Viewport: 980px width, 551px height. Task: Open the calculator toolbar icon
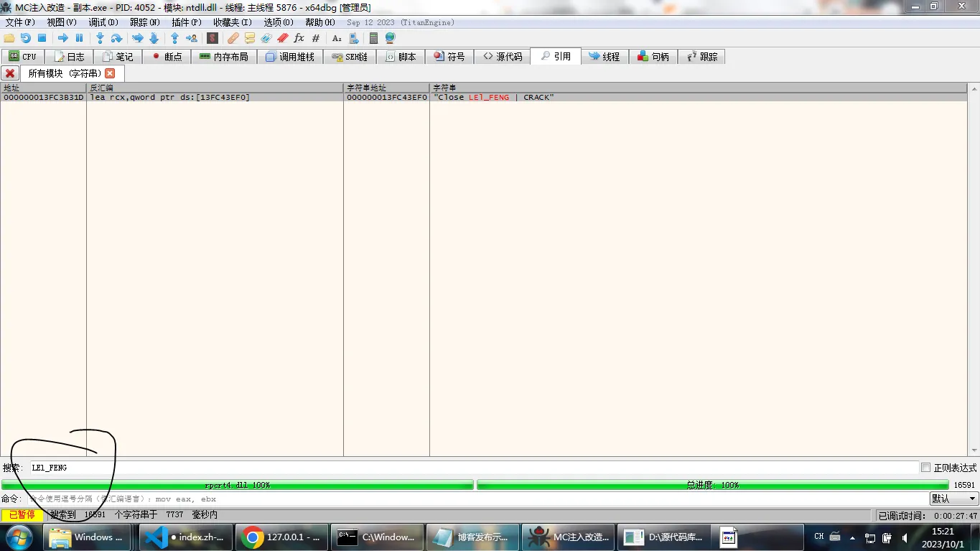point(373,38)
